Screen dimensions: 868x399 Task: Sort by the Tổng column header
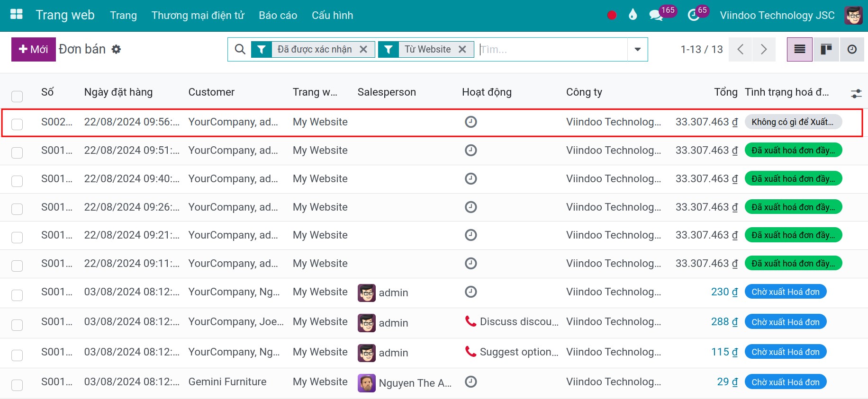click(726, 92)
